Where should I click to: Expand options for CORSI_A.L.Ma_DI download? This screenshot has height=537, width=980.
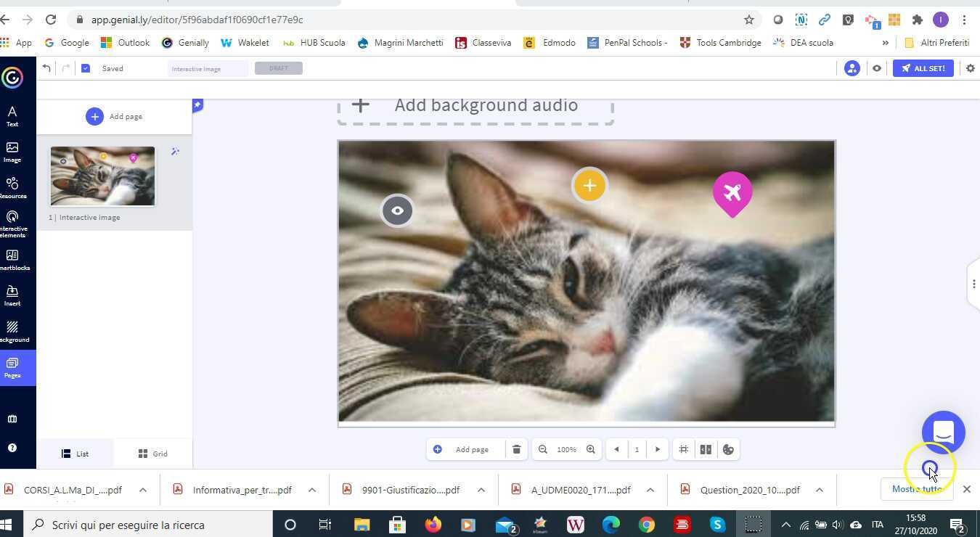(143, 490)
